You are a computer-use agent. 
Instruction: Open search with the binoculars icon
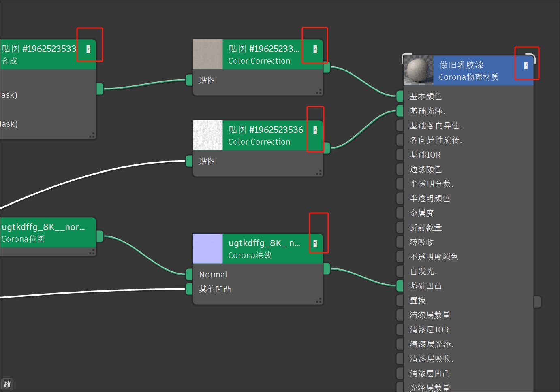pyautogui.click(x=7, y=384)
